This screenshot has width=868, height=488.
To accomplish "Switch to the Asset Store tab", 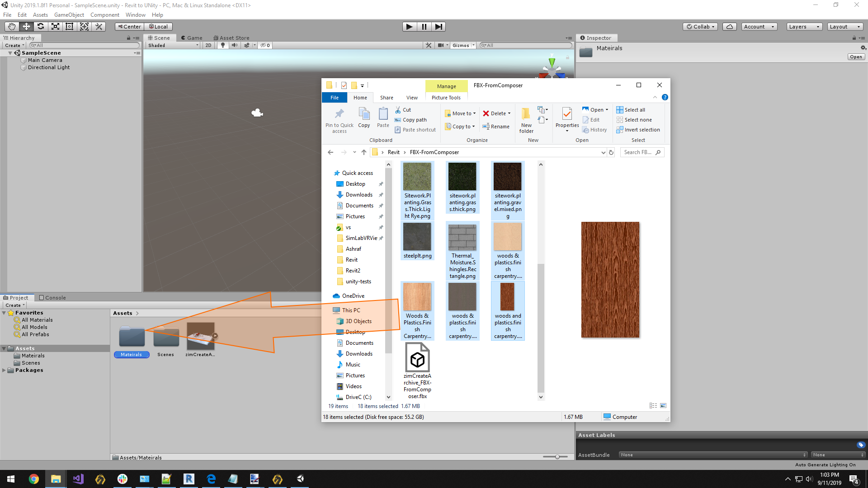I will coord(231,38).
